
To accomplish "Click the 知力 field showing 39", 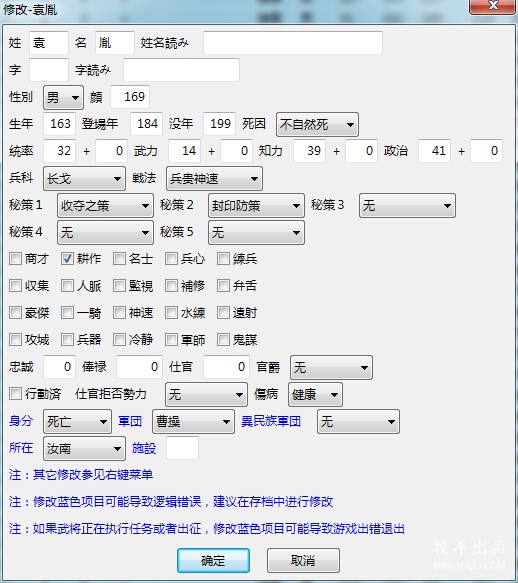I will (309, 151).
